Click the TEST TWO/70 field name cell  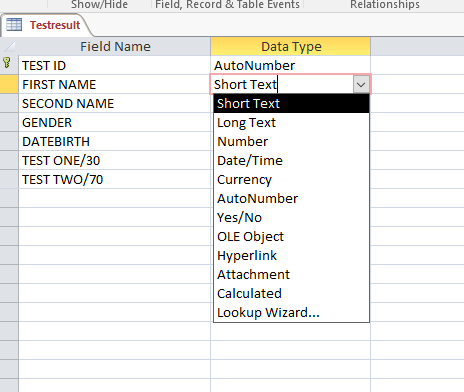point(115,179)
